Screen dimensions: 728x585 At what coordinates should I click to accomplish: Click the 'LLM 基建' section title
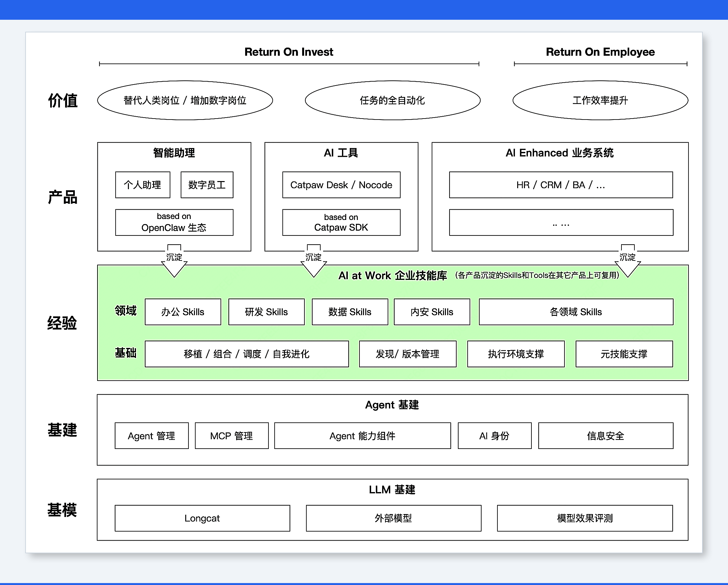pos(392,489)
